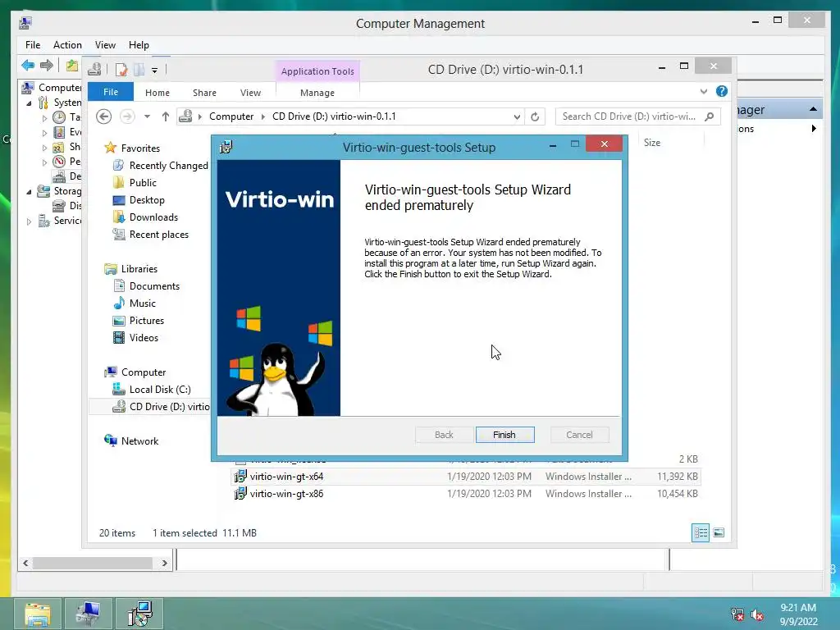Switch to the Home ribbon tab
The image size is (840, 630).
click(157, 93)
